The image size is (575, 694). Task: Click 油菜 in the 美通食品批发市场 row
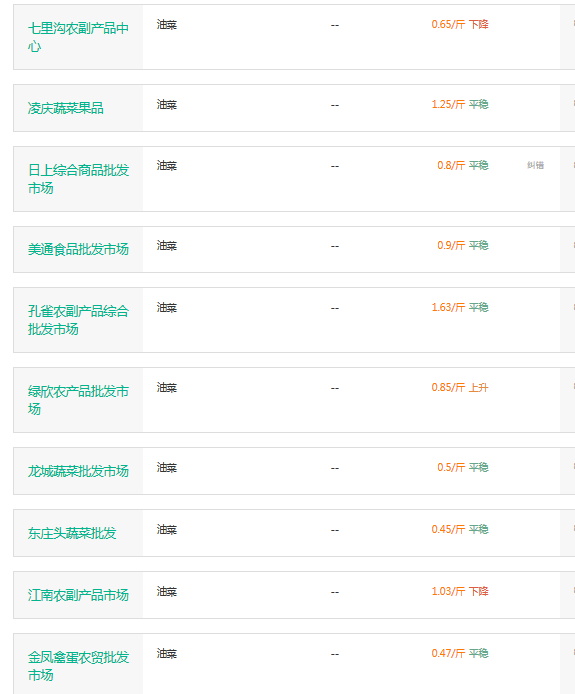click(x=166, y=246)
